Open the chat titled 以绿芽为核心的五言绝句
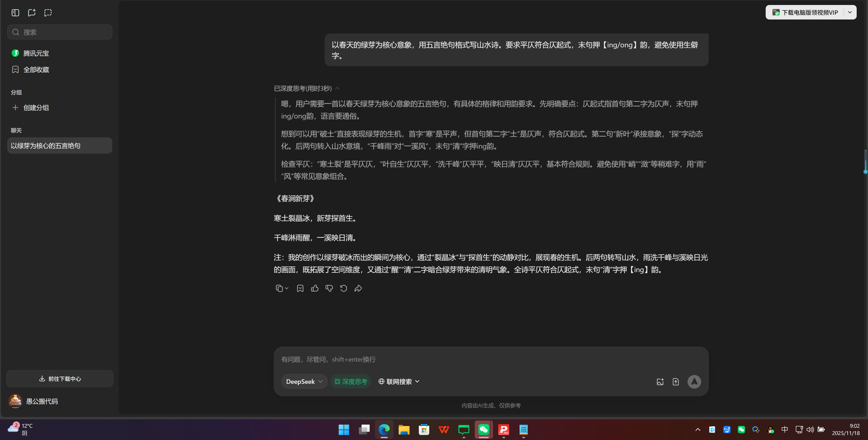The width and height of the screenshot is (868, 440). click(x=59, y=145)
